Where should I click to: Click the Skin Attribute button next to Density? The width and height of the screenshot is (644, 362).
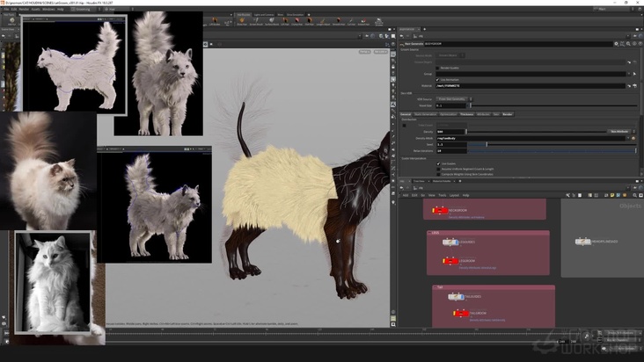pos(619,131)
